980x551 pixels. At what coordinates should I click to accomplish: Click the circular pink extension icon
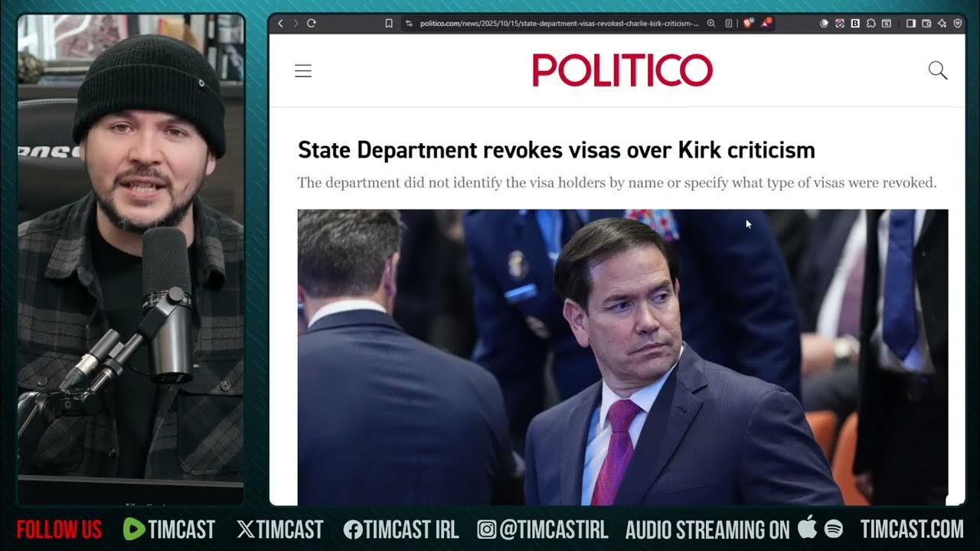tap(840, 24)
